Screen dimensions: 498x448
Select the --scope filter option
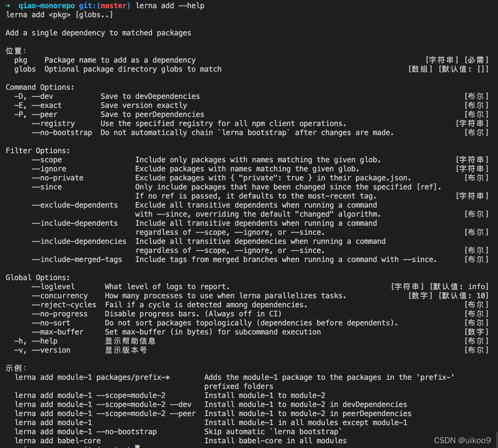pyautogui.click(x=46, y=160)
